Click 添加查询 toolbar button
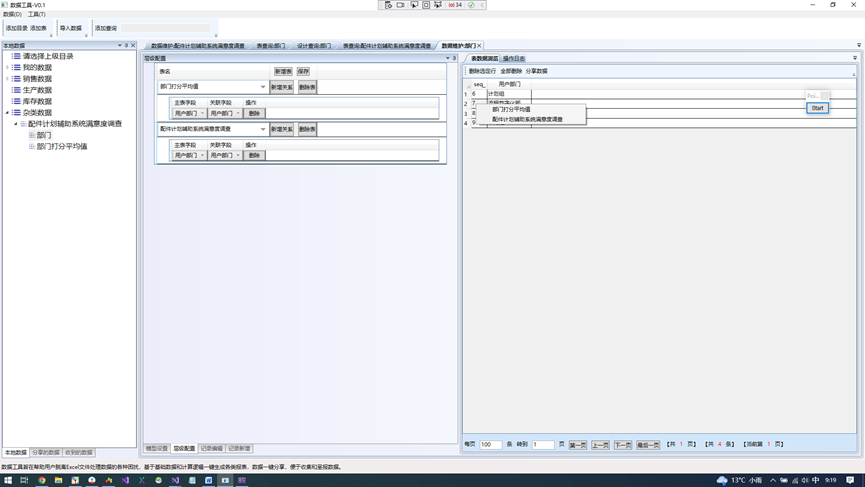The width and height of the screenshot is (865, 487). pyautogui.click(x=105, y=28)
